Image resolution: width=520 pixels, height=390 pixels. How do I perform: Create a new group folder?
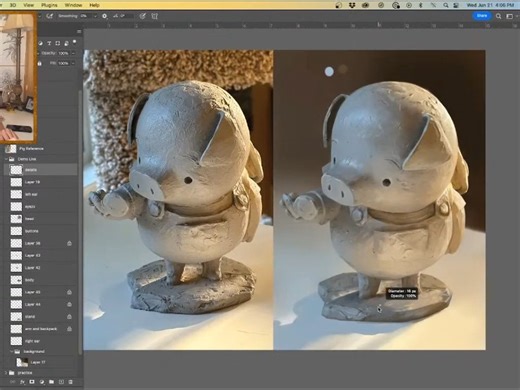pos(51,382)
